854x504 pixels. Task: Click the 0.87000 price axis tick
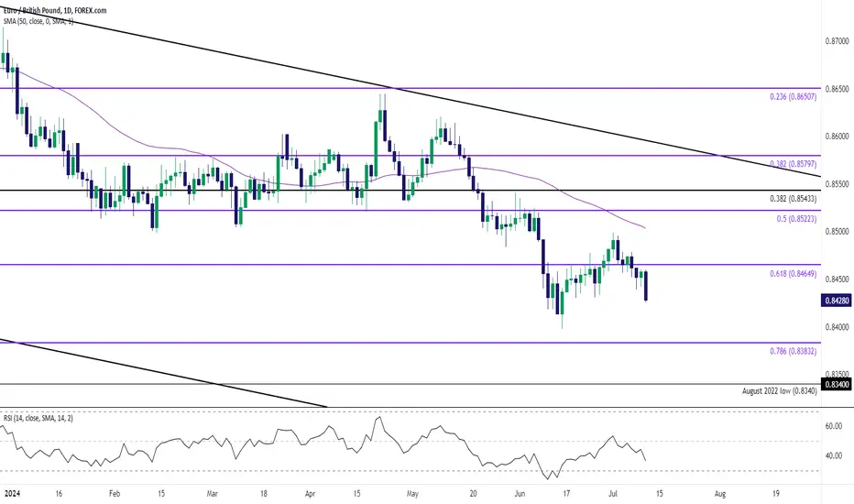coord(837,41)
